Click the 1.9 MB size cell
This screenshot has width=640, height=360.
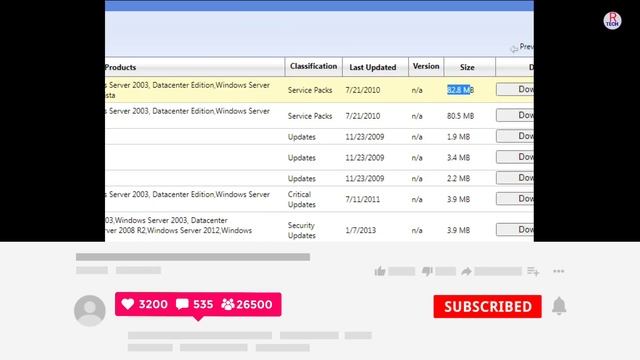click(x=458, y=137)
